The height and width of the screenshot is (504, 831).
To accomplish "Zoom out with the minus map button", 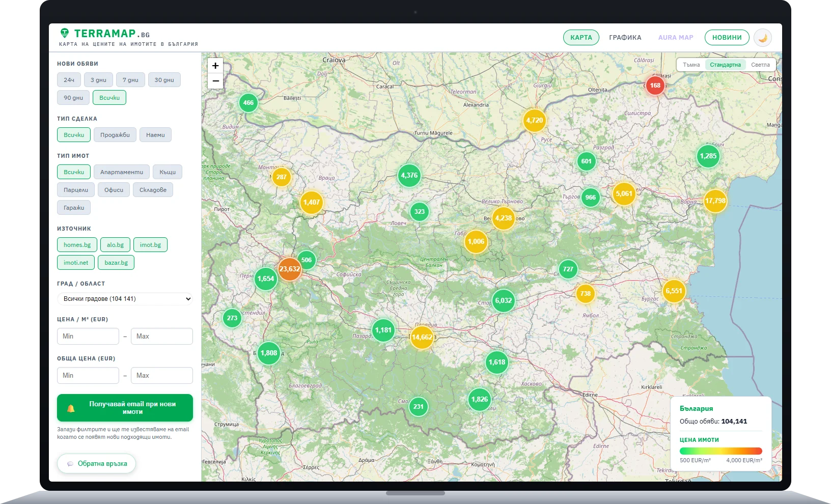I will click(215, 81).
